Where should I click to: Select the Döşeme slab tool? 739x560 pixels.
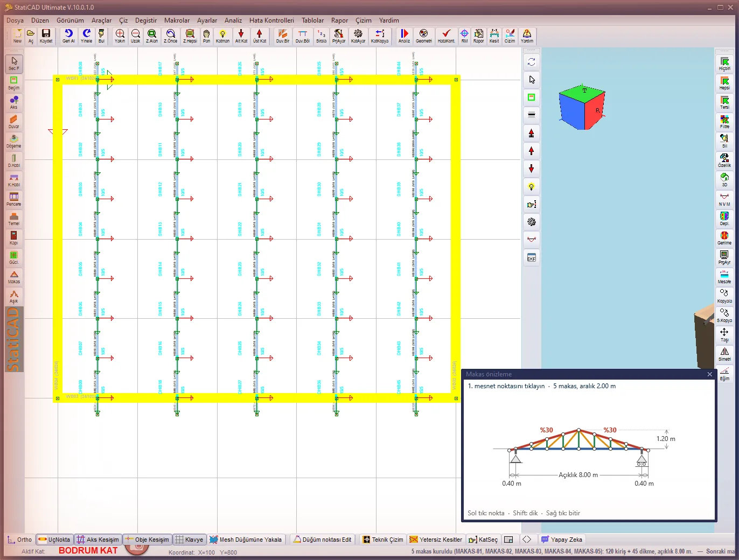pyautogui.click(x=14, y=141)
